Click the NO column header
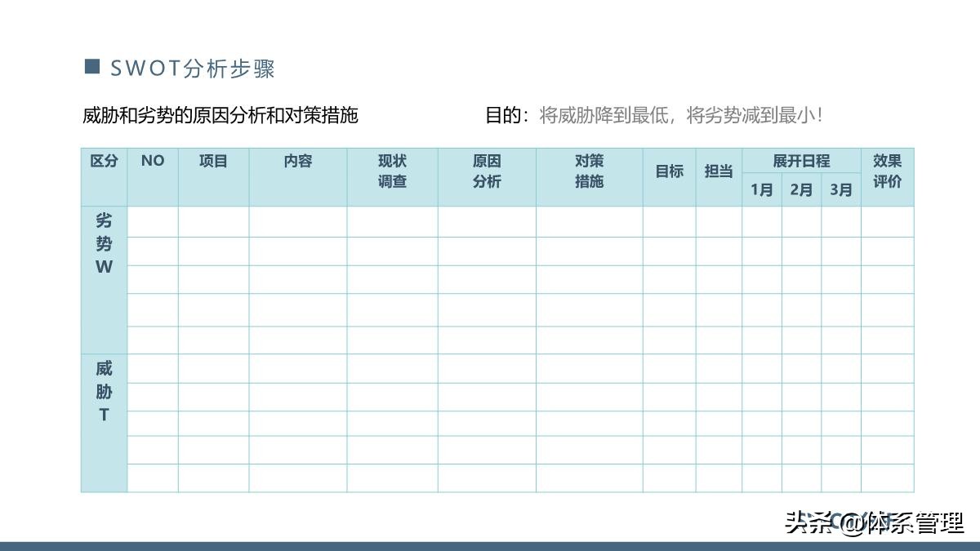Viewport: 980px width, 551px height. click(152, 162)
